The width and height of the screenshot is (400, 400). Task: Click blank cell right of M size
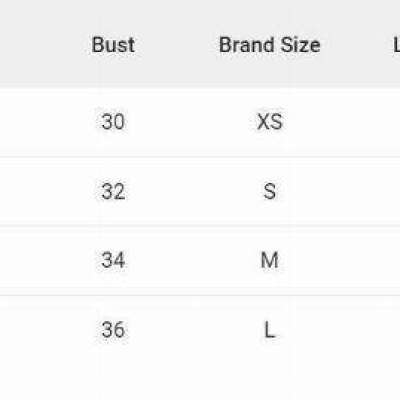[x=360, y=260]
